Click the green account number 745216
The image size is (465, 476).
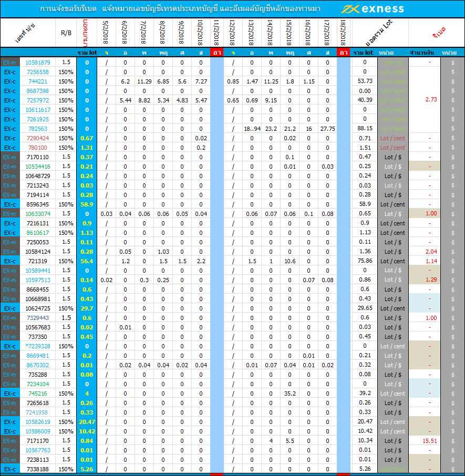pyautogui.click(x=38, y=394)
